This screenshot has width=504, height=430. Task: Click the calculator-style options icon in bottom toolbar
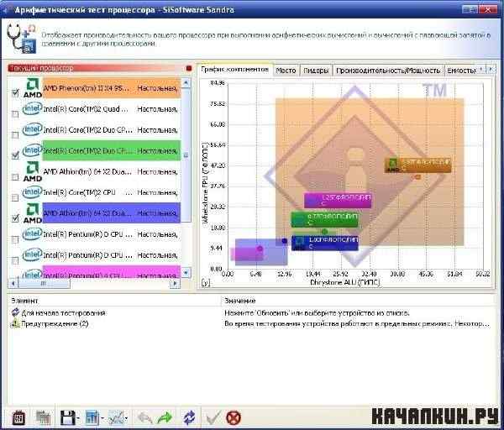click(x=18, y=417)
